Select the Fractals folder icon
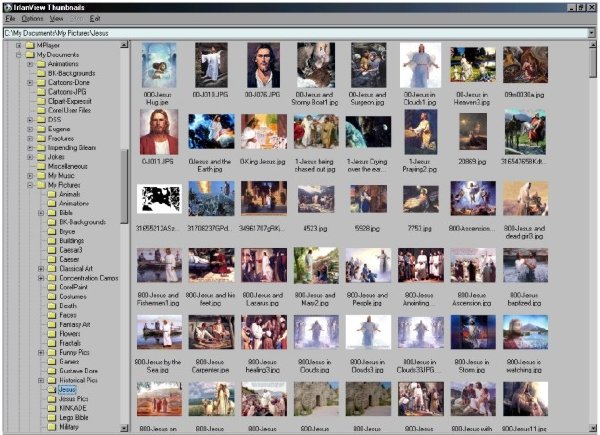This screenshot has width=600, height=435. 52,343
